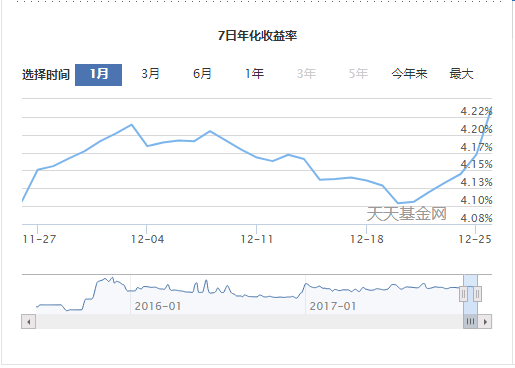Screen dimensions: 515x368
Task: Click the 4.20% axis value
Action: pyautogui.click(x=476, y=129)
